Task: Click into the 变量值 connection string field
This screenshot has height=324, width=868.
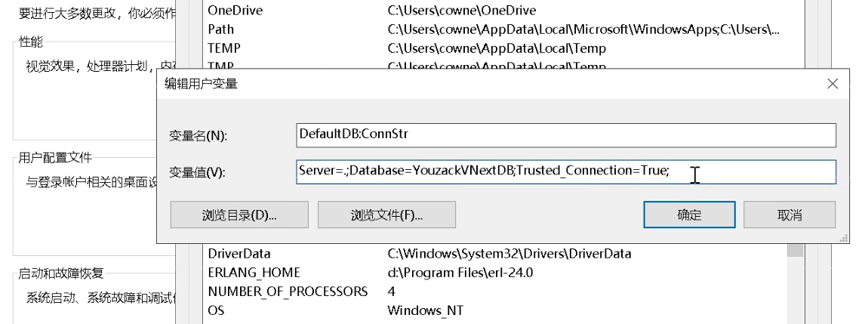Action: (x=566, y=172)
